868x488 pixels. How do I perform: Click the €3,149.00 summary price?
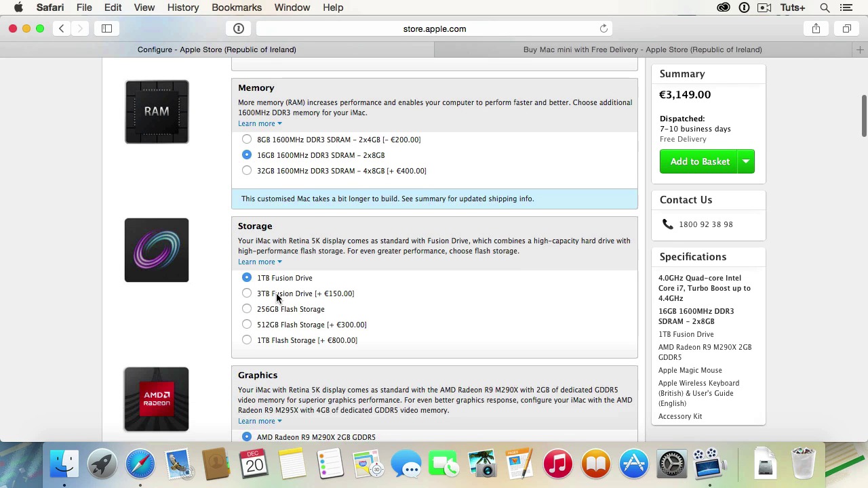[x=685, y=95]
